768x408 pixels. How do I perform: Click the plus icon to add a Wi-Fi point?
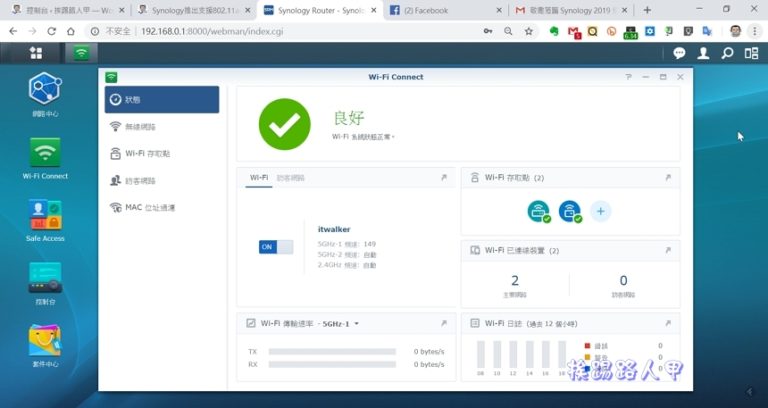600,211
